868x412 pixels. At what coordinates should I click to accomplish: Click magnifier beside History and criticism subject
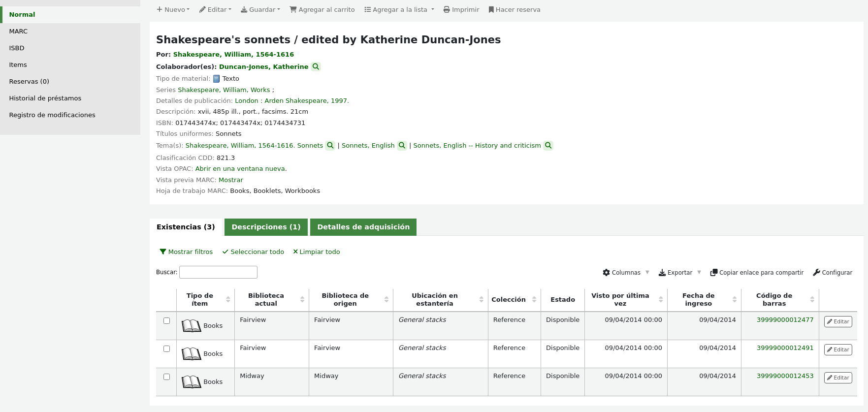(548, 146)
